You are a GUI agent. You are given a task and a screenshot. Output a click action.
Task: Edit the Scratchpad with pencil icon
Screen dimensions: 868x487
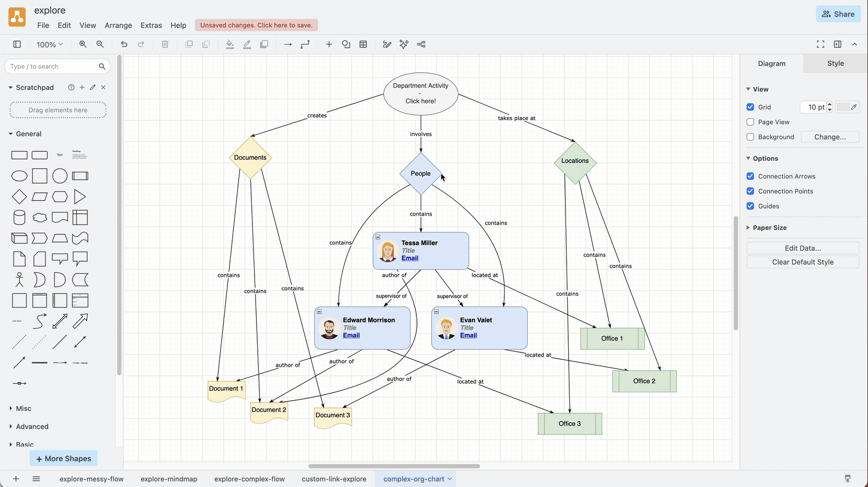(93, 87)
